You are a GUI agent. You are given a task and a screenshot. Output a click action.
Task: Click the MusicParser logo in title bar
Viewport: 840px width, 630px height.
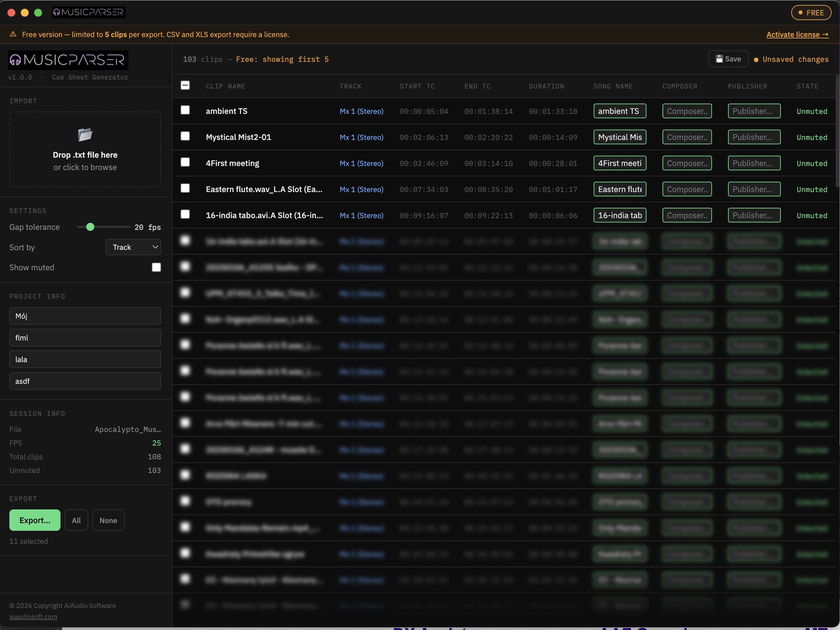click(x=89, y=12)
